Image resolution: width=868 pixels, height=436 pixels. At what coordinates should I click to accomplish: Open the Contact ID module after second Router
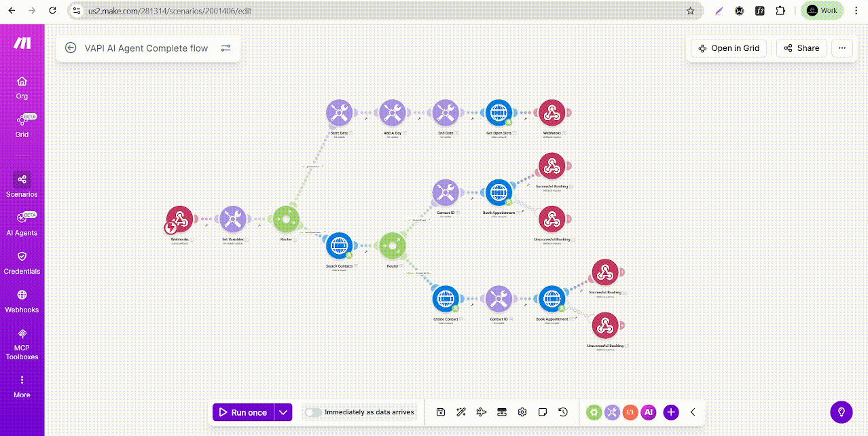(x=446, y=193)
